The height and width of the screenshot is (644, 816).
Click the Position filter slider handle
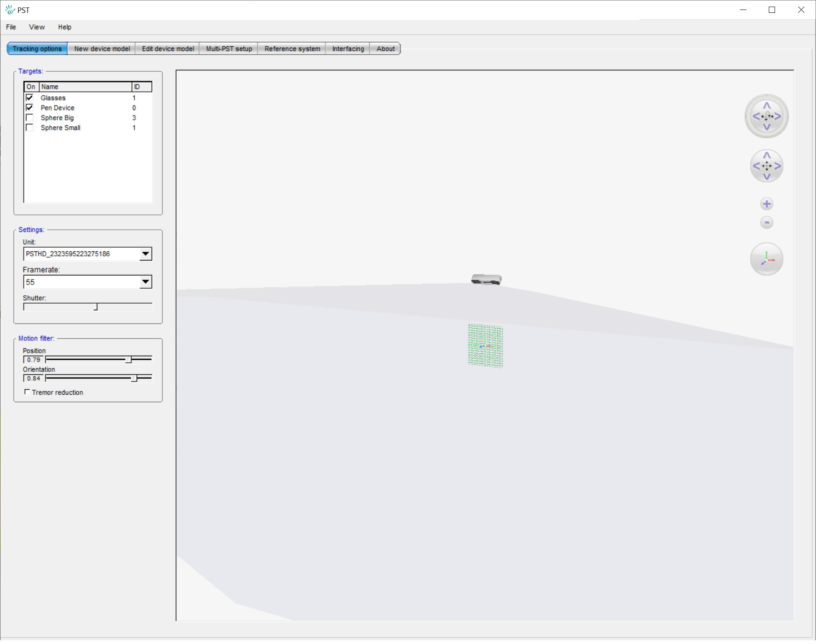pyautogui.click(x=128, y=359)
